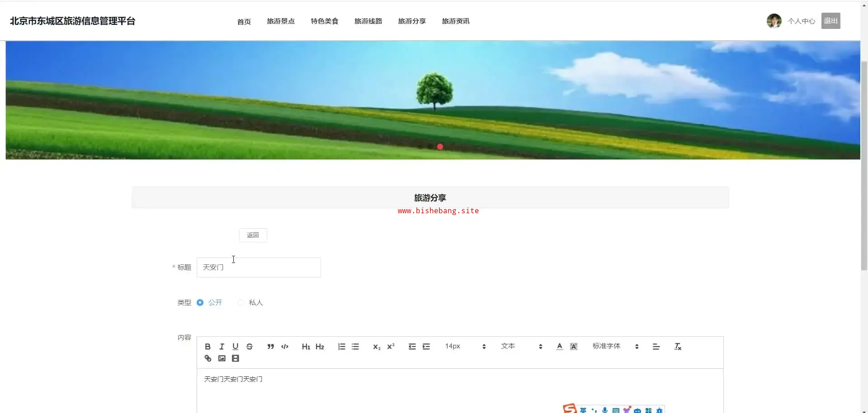
Task: Start Sogou voice input
Action: (605, 410)
